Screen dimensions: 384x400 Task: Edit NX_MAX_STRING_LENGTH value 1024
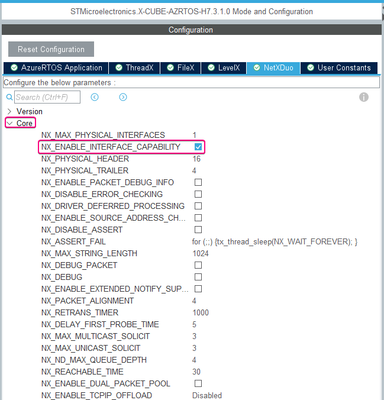click(200, 253)
